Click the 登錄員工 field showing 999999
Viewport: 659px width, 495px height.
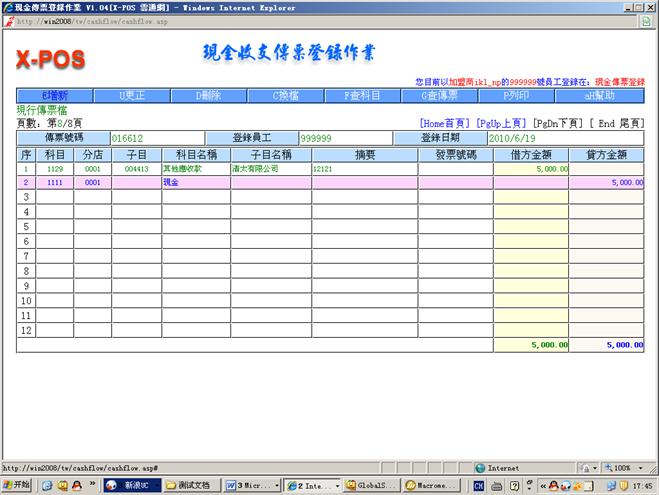345,139
